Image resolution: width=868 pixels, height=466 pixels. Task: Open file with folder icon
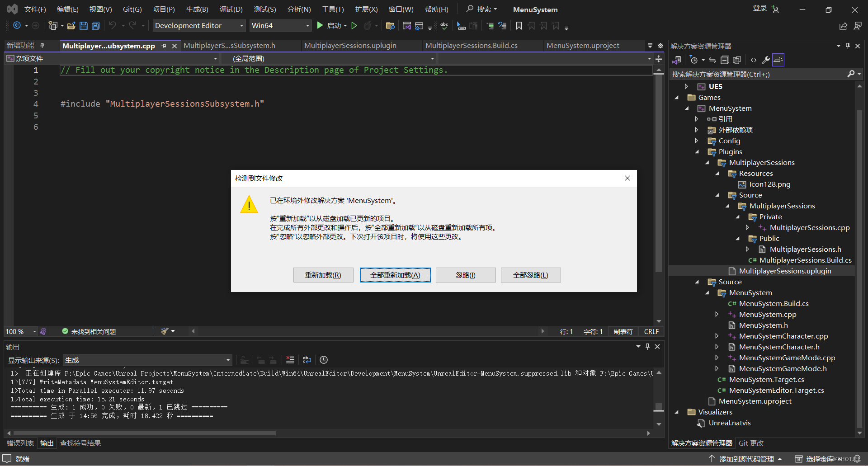[x=71, y=26]
